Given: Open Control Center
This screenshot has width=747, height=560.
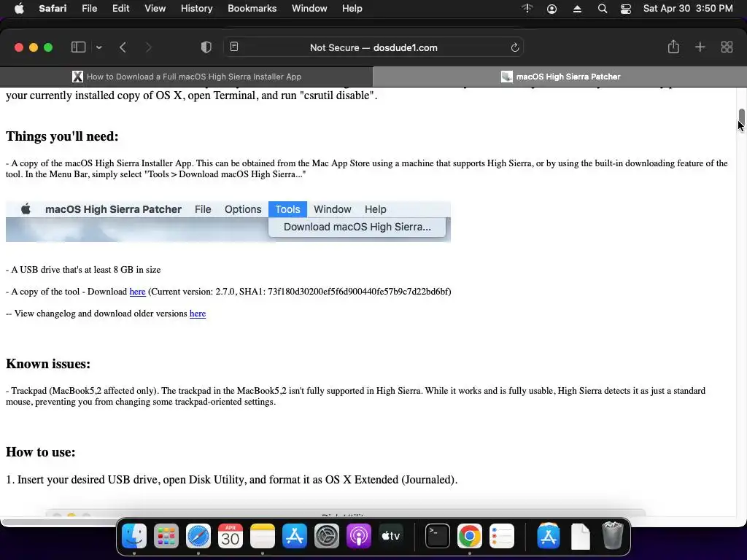Looking at the screenshot, I should (x=626, y=9).
